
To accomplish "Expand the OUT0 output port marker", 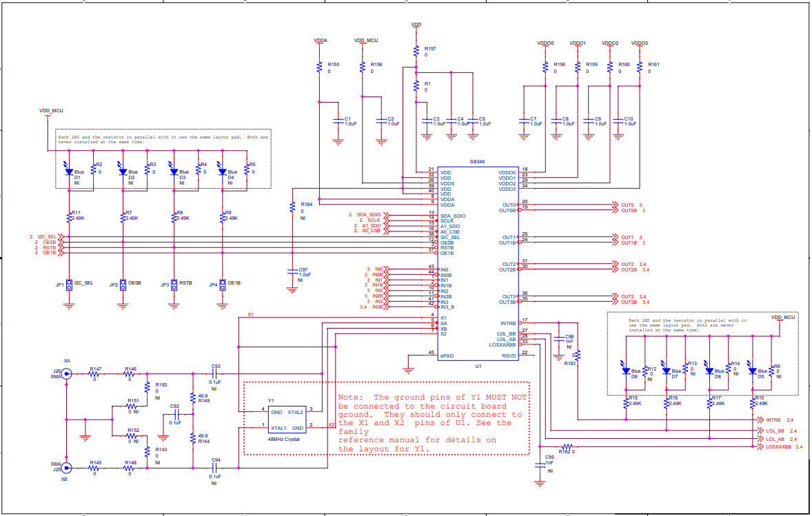I will 616,204.
